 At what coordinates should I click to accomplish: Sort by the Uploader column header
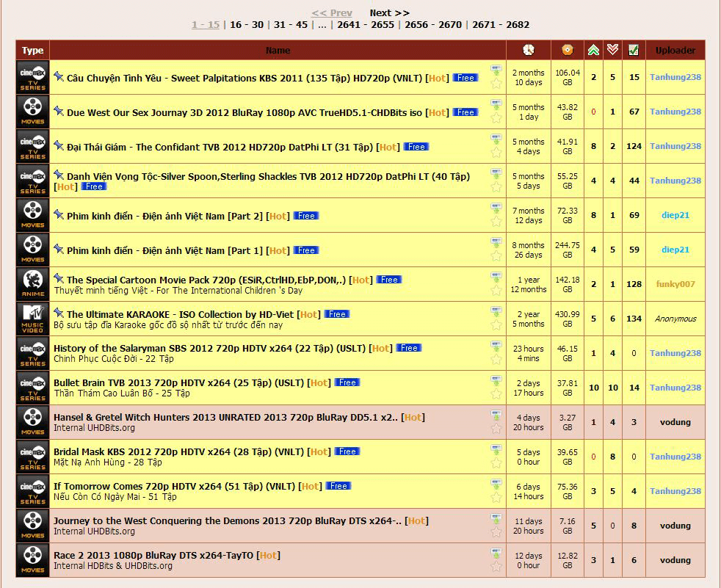[675, 50]
